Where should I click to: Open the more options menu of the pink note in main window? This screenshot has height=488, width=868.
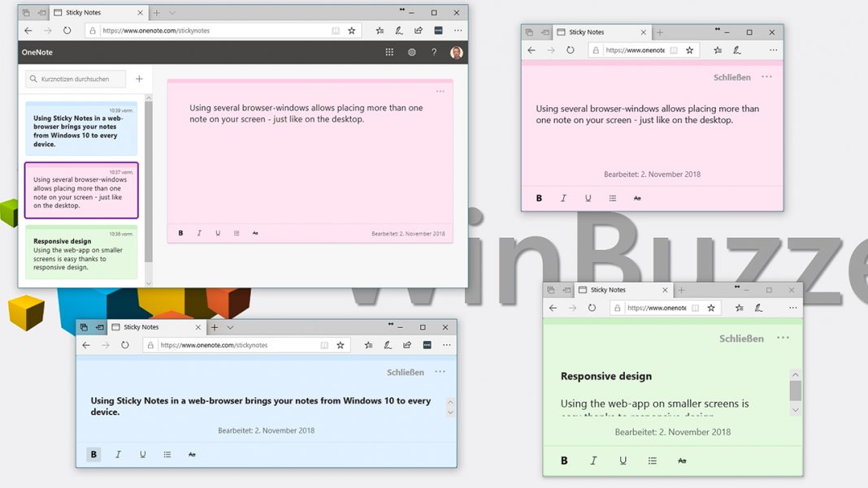coord(440,91)
